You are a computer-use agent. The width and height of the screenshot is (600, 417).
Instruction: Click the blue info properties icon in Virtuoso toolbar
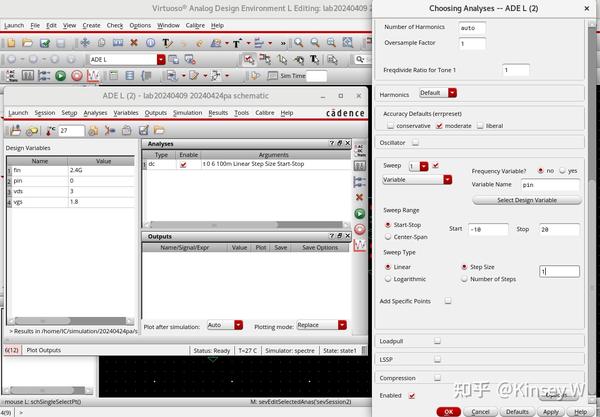[150, 43]
